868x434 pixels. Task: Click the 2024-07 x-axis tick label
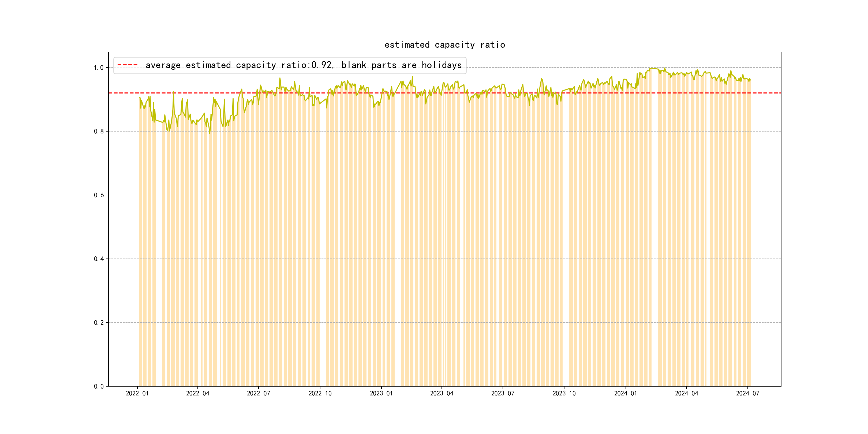748,394
